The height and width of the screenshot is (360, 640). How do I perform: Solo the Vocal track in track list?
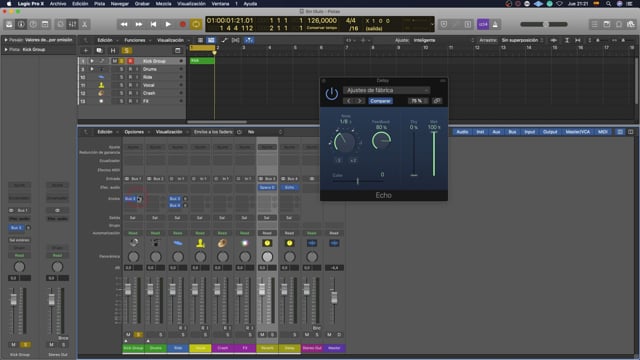point(121,85)
